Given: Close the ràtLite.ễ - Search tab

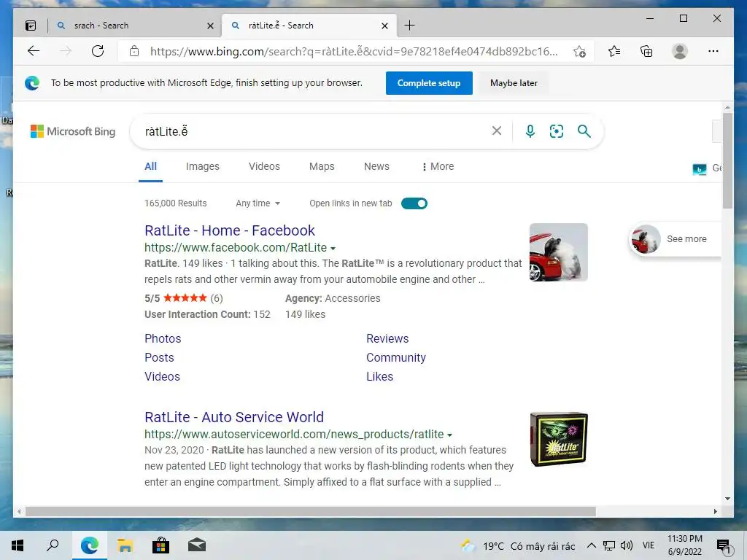Looking at the screenshot, I should tap(384, 26).
